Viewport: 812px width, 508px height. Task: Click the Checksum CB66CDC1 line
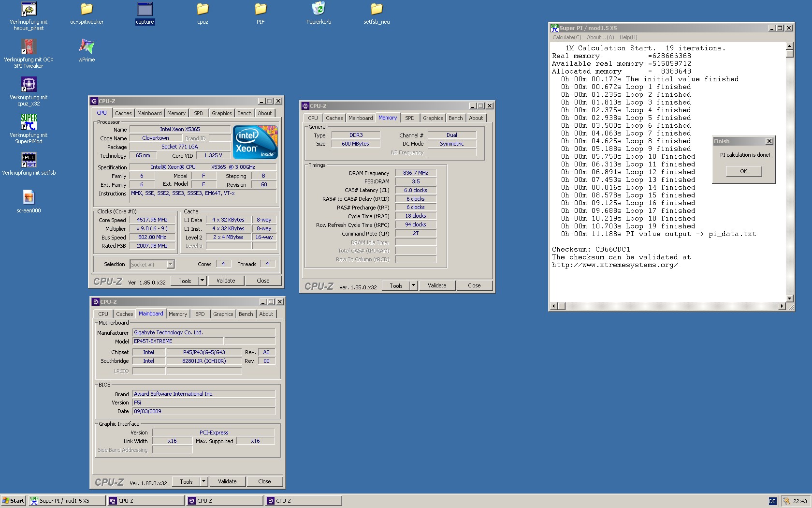(x=591, y=250)
